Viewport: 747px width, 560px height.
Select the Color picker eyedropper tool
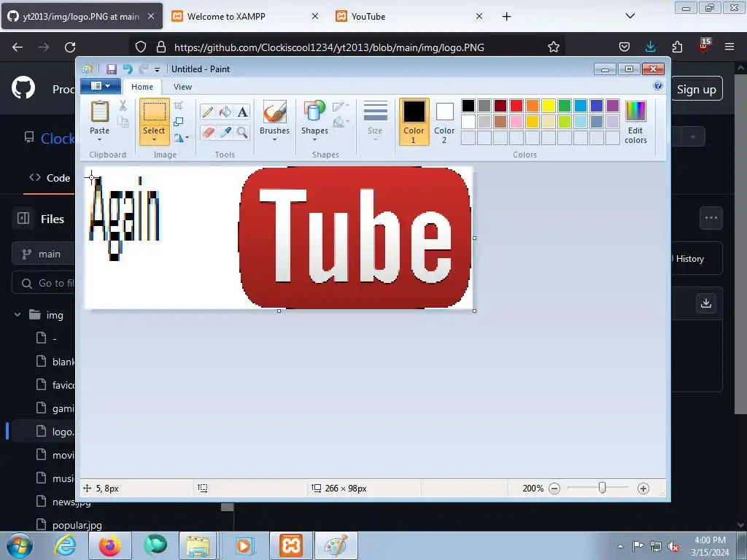225,132
